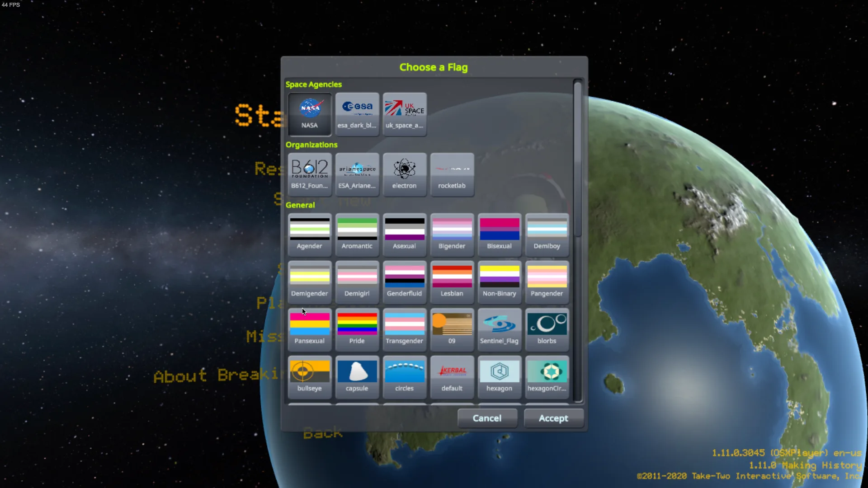Choose the Lesbian flag
This screenshot has height=488, width=868.
(x=452, y=282)
